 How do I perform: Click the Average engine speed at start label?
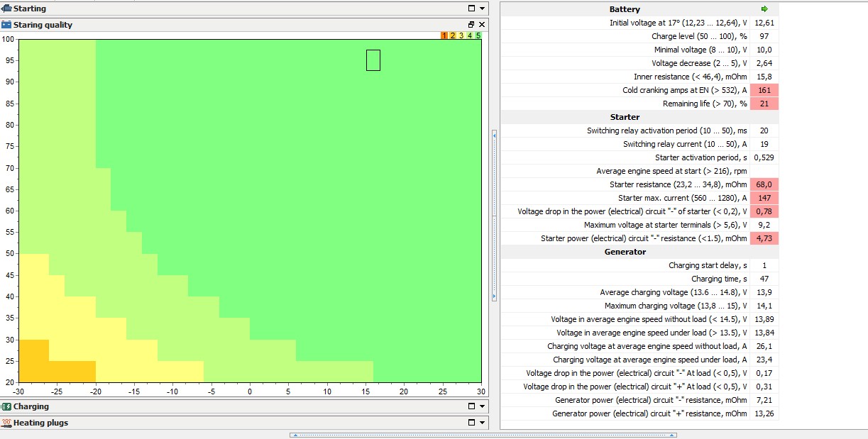(x=672, y=171)
